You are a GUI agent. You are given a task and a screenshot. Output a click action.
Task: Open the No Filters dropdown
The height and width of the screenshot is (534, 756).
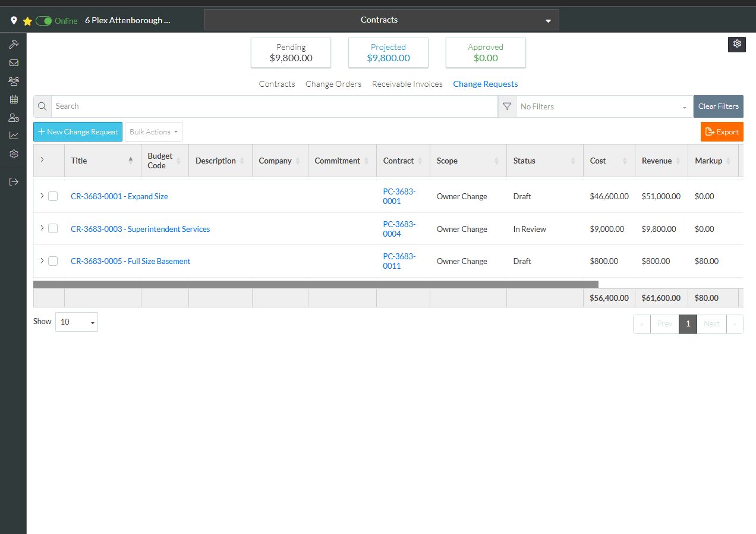[604, 106]
